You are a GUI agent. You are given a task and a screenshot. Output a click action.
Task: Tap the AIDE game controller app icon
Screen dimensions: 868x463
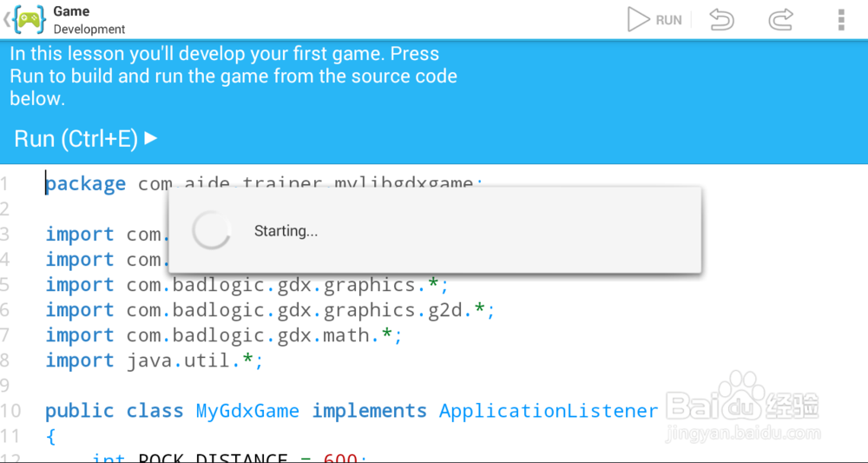[30, 19]
